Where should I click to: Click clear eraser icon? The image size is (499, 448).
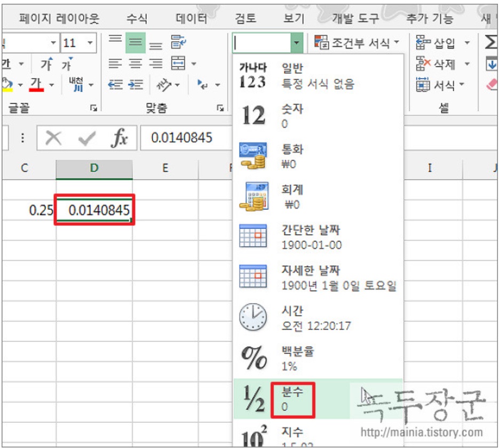click(x=492, y=85)
